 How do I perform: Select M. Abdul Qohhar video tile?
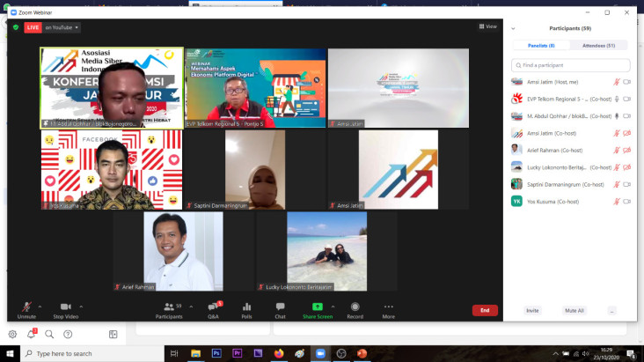(x=112, y=87)
